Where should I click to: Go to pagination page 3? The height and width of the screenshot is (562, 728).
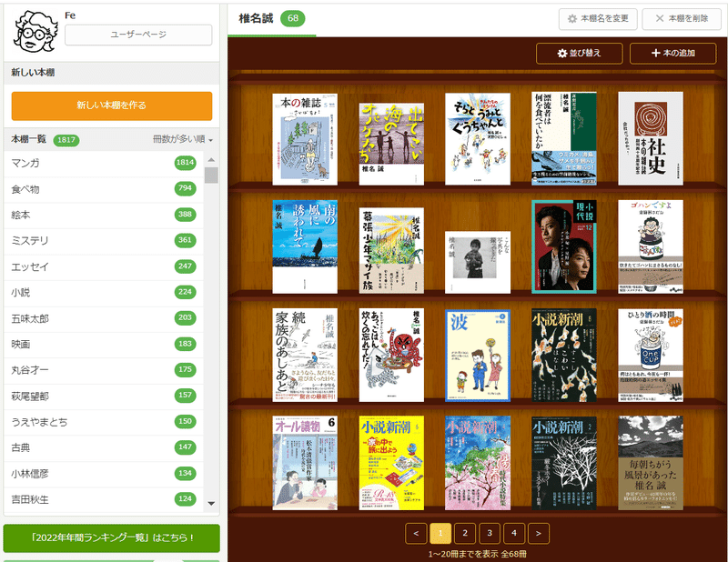point(490,533)
